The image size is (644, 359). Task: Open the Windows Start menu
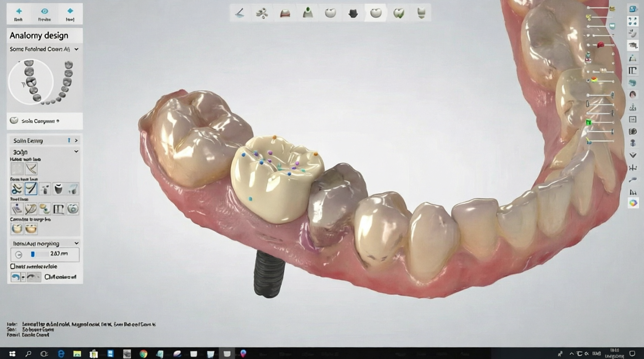pyautogui.click(x=12, y=354)
